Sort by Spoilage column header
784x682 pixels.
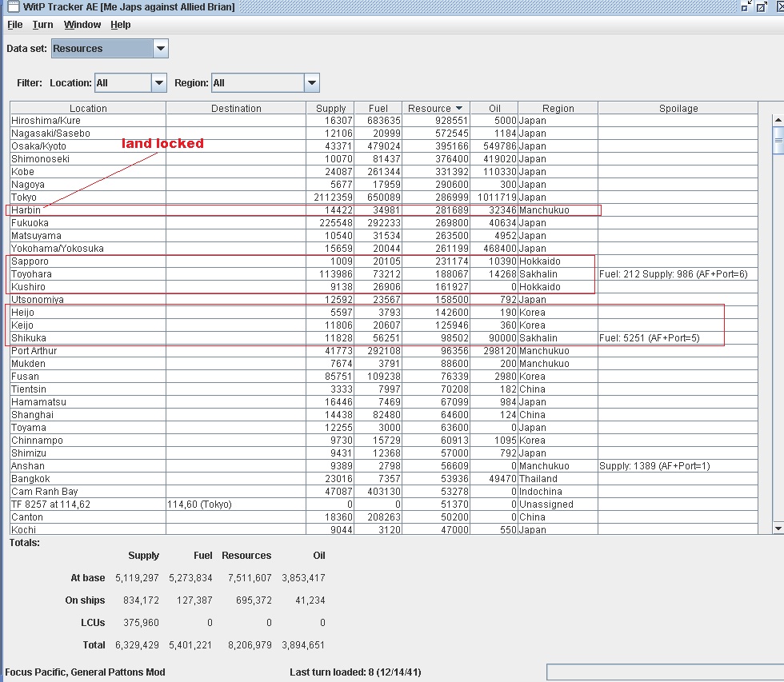pyautogui.click(x=678, y=108)
